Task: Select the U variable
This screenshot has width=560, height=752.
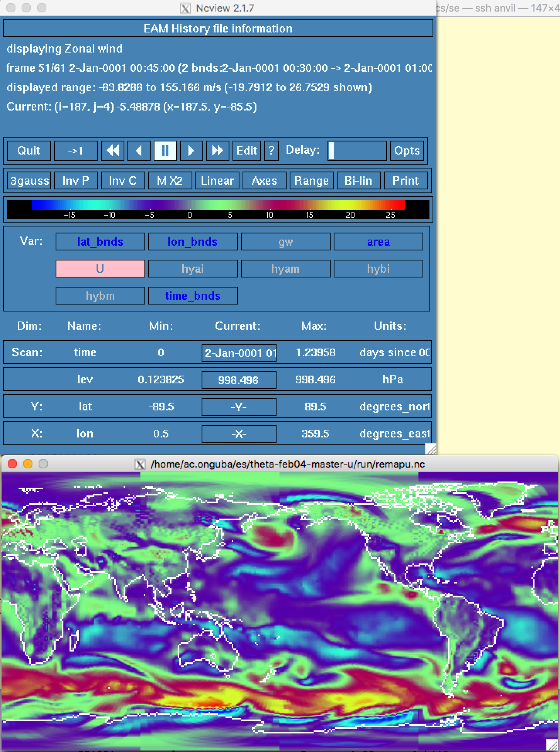Action: click(100, 269)
